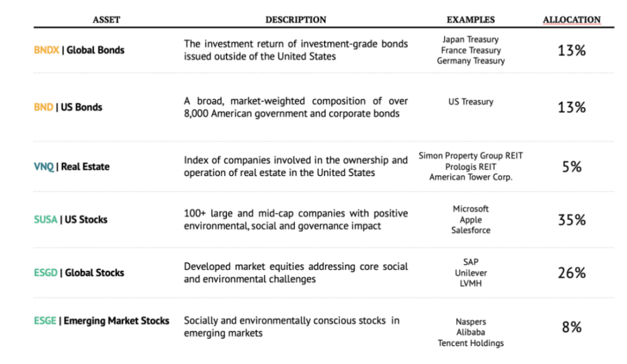Select the EXAMPLES column header
627x364 pixels.
pos(470,20)
